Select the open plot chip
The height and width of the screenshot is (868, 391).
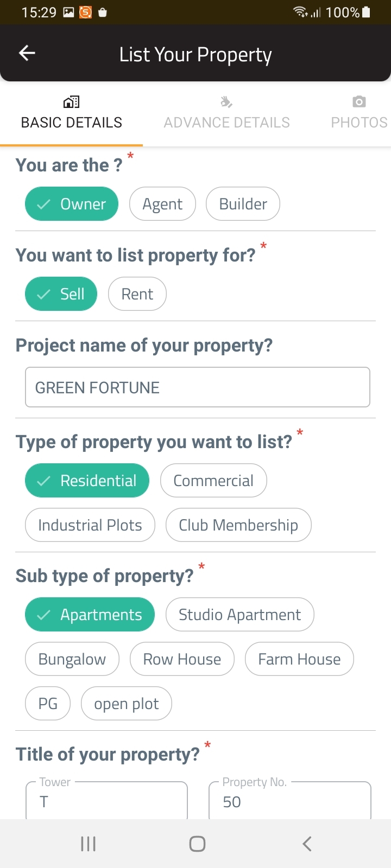(126, 704)
